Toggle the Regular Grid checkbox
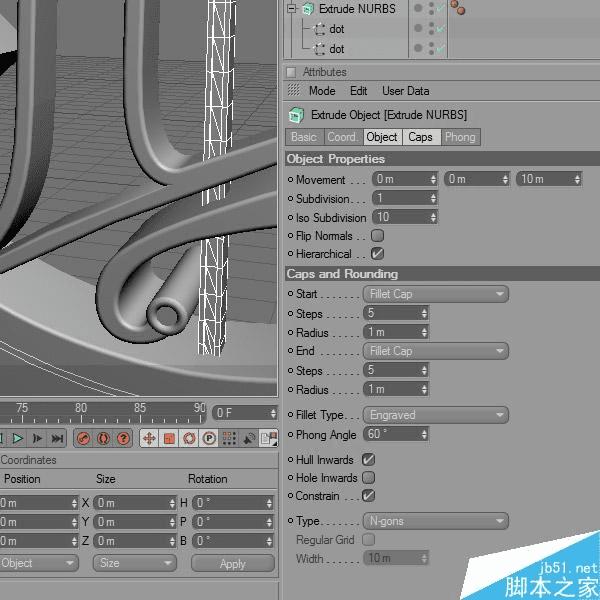 [368, 540]
